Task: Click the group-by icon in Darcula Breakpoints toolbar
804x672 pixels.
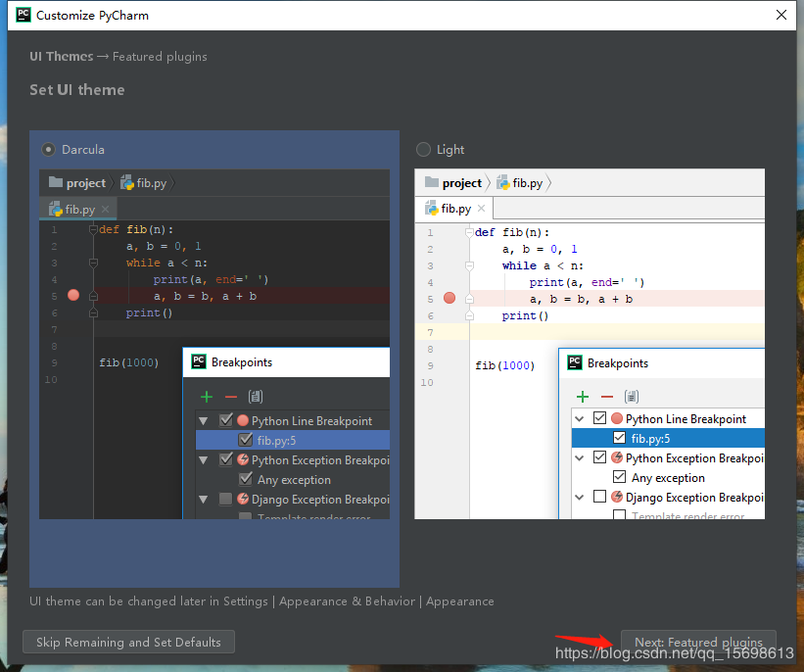Action: click(x=256, y=397)
